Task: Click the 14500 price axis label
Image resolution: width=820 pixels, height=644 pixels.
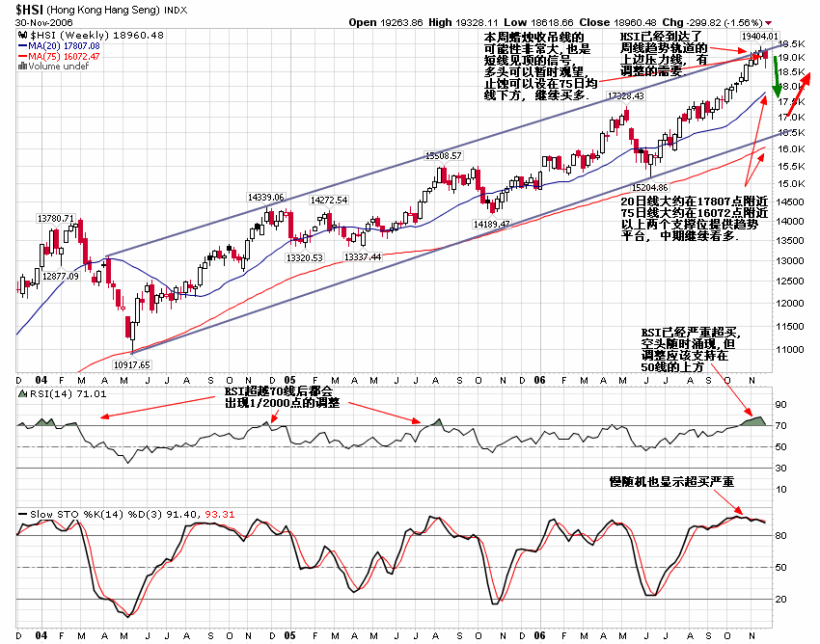Action: pos(790,201)
